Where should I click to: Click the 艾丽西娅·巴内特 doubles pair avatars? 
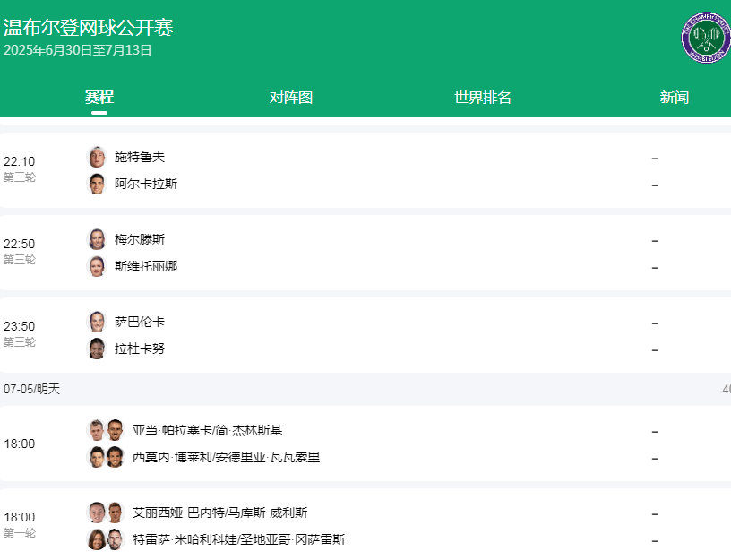click(106, 513)
